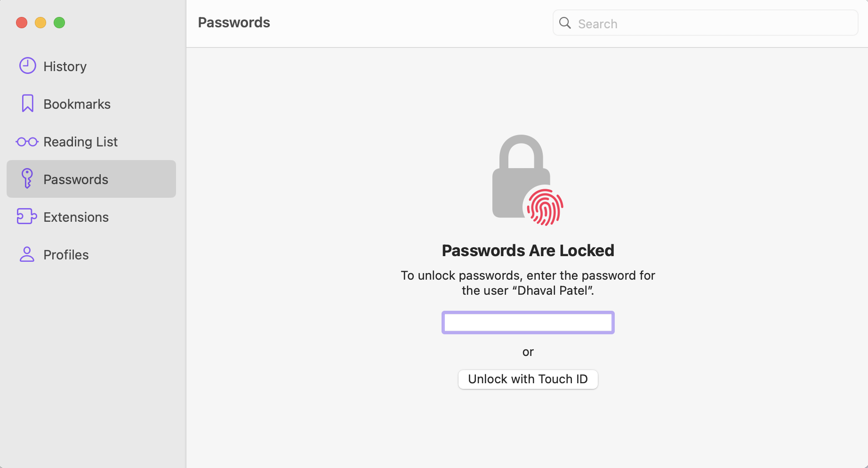This screenshot has width=868, height=468.
Task: Click the Extensions puzzle piece icon
Action: click(27, 217)
